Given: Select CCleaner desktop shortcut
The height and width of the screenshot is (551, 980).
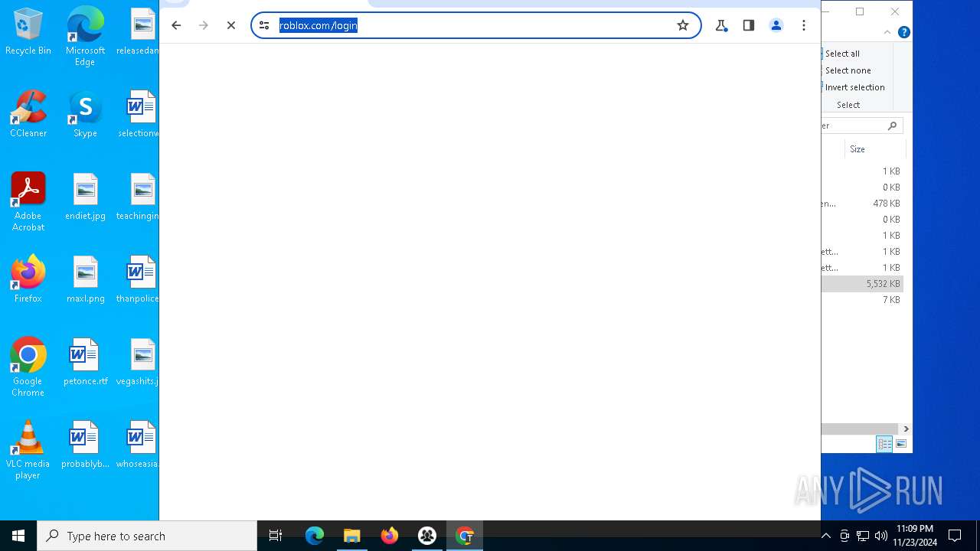Looking at the screenshot, I should (x=28, y=115).
